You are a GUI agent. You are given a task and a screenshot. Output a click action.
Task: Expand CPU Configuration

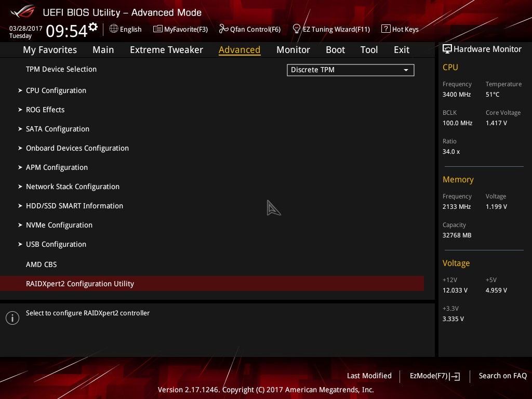point(56,90)
